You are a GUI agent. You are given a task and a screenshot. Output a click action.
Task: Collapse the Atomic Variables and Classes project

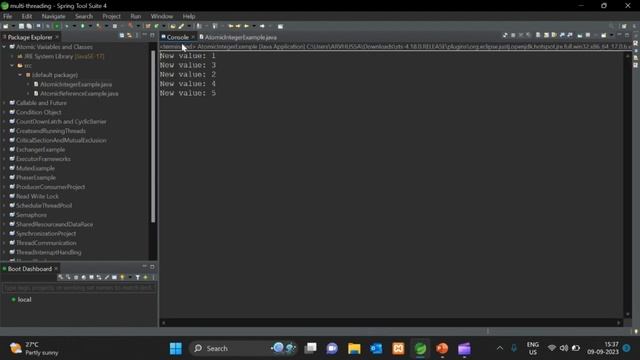pyautogui.click(x=4, y=47)
